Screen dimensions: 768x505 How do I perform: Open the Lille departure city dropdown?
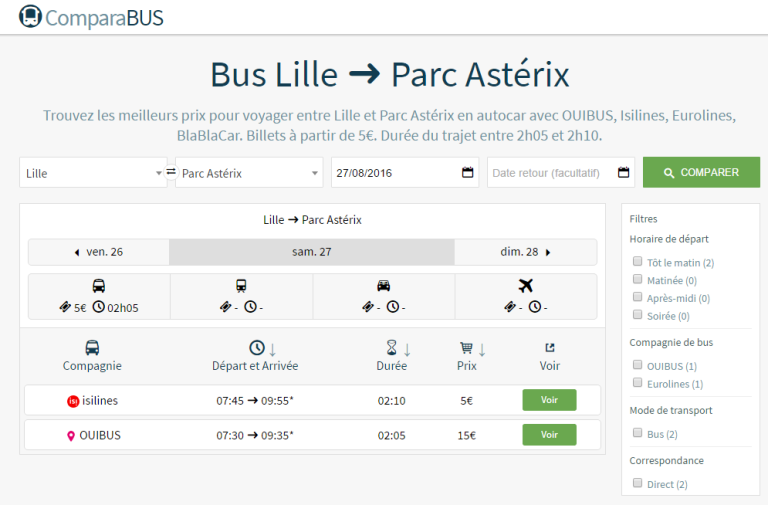[x=93, y=173]
